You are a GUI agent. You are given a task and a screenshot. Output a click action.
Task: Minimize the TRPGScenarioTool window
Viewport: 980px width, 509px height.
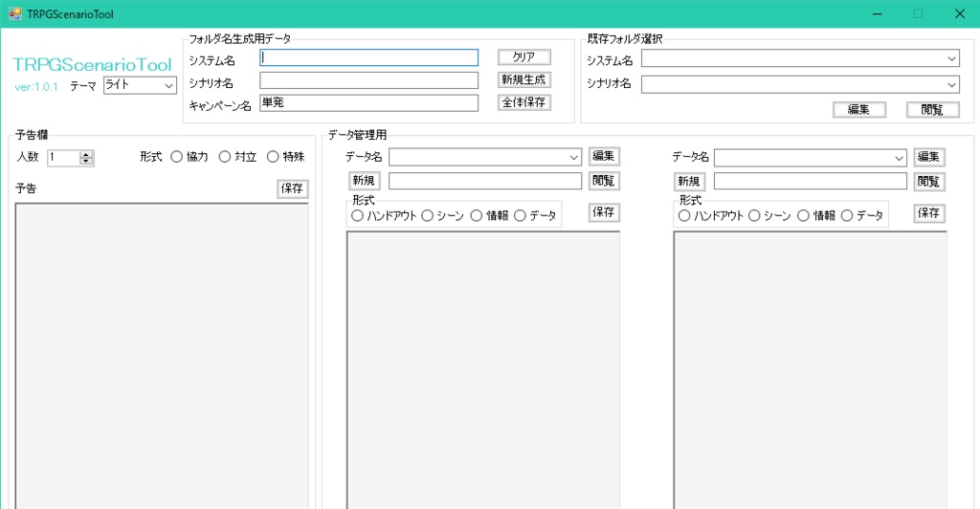point(878,13)
